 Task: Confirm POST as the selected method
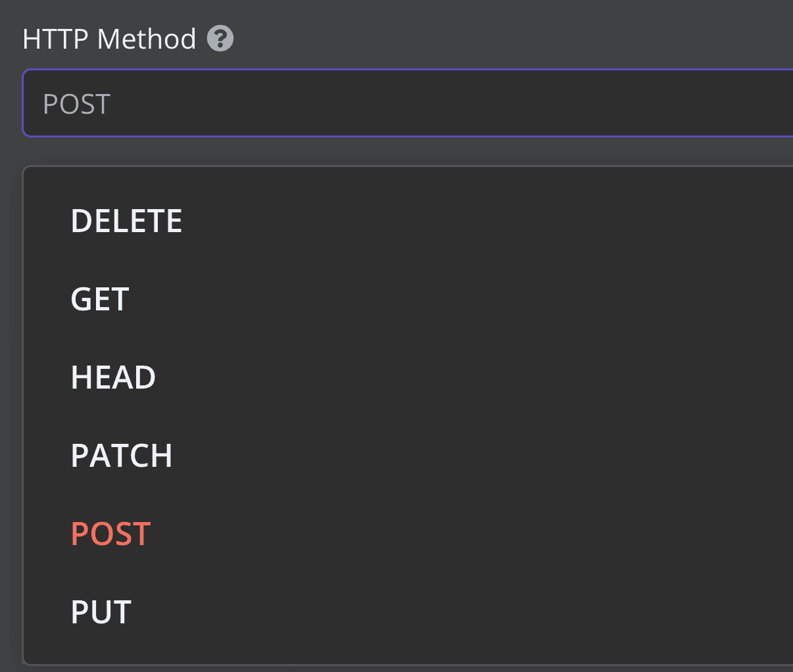[x=110, y=534]
